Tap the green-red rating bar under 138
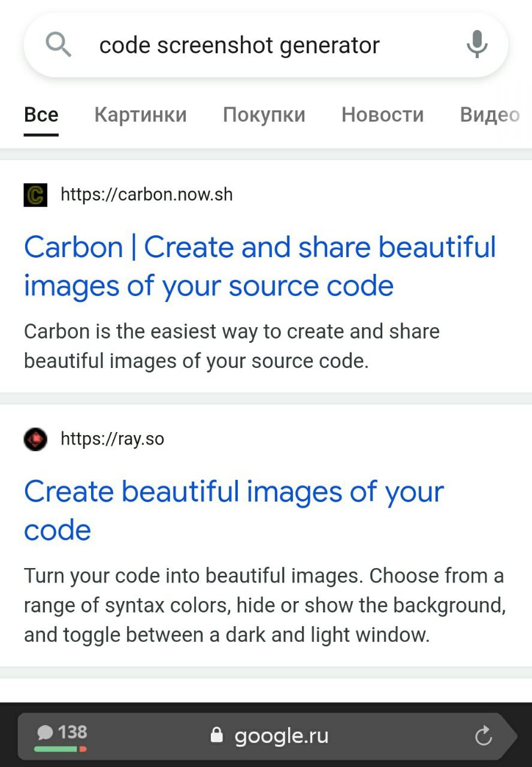The width and height of the screenshot is (532, 767). [x=61, y=748]
